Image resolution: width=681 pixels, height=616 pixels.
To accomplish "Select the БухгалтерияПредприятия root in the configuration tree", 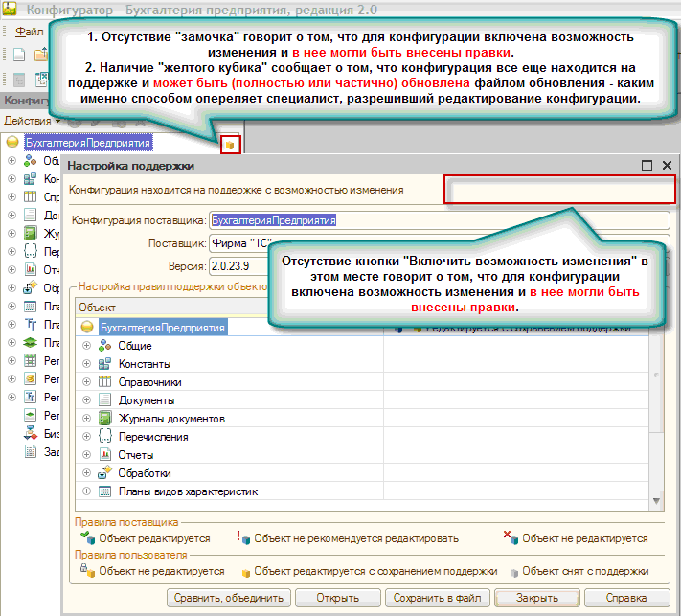I will pos(88,143).
